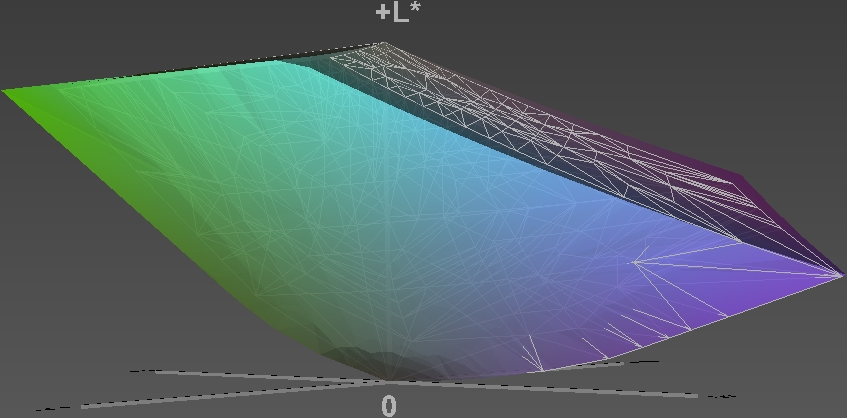Click the 3D color gamut volume
Image resolution: width=847 pixels, height=418 pixels.
(x=424, y=212)
